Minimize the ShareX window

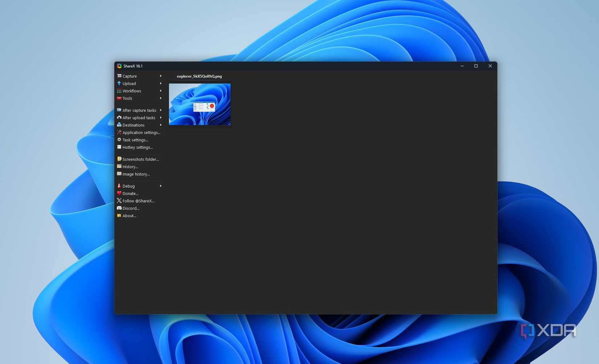pyautogui.click(x=462, y=66)
